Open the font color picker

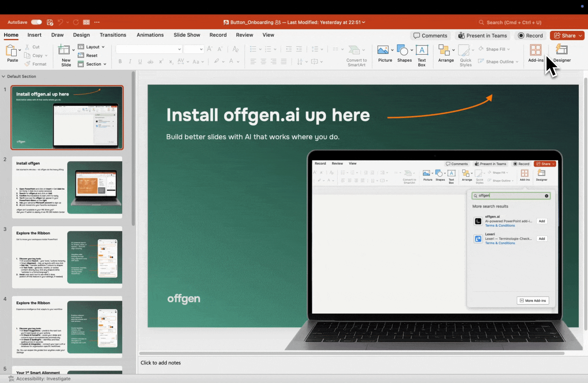click(231, 61)
